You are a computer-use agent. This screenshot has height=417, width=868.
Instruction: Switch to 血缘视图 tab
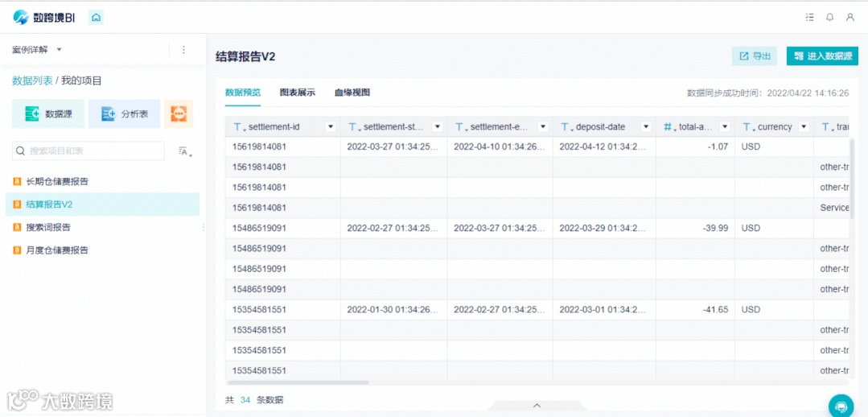352,93
